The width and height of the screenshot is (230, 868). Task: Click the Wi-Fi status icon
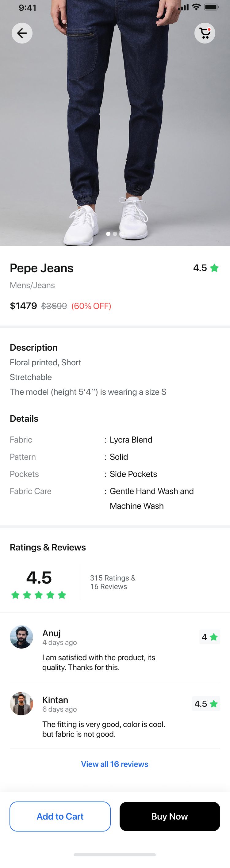(196, 7)
